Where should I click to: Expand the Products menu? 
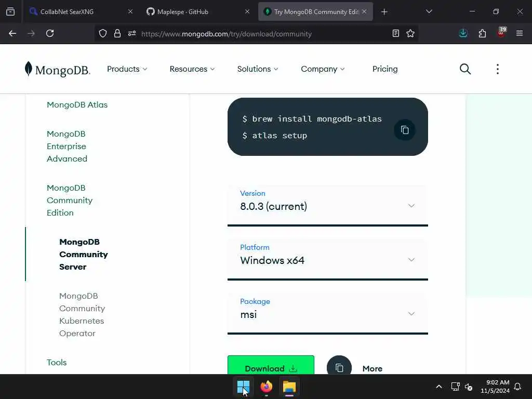[127, 69]
